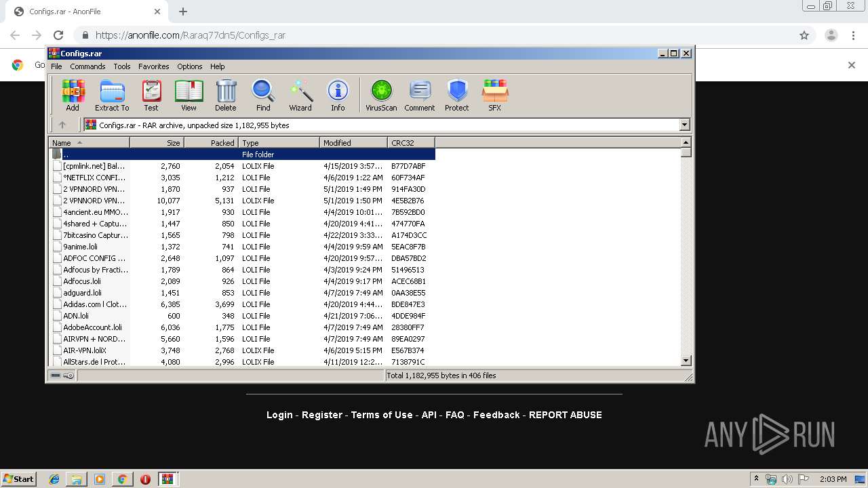
Task: Open Internet Explorer from the taskbar
Action: (x=54, y=479)
